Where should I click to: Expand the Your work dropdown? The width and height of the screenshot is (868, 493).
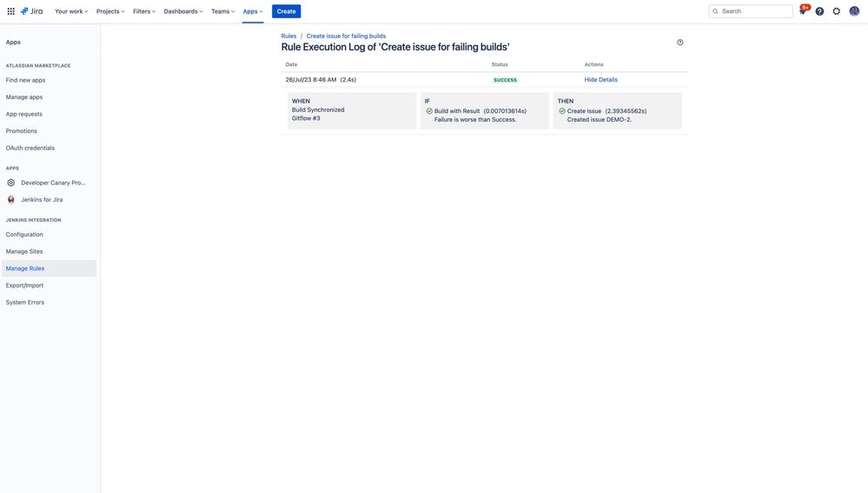(71, 11)
